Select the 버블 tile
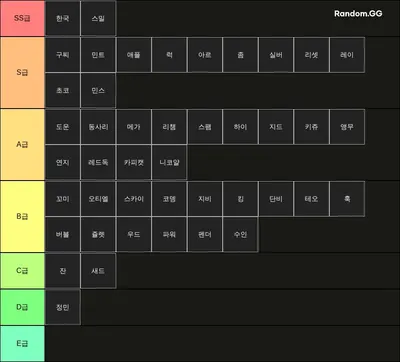This screenshot has height=362, width=400. 63,235
